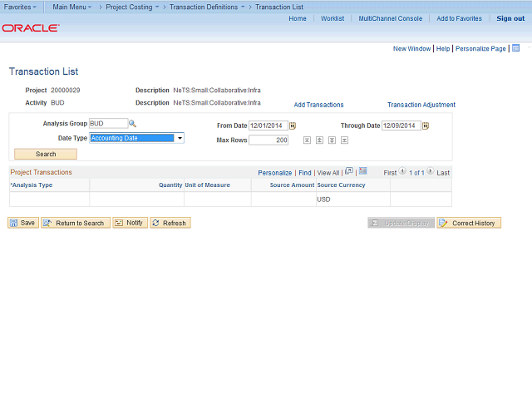
Task: Click the Refresh button
Action: [x=170, y=223]
